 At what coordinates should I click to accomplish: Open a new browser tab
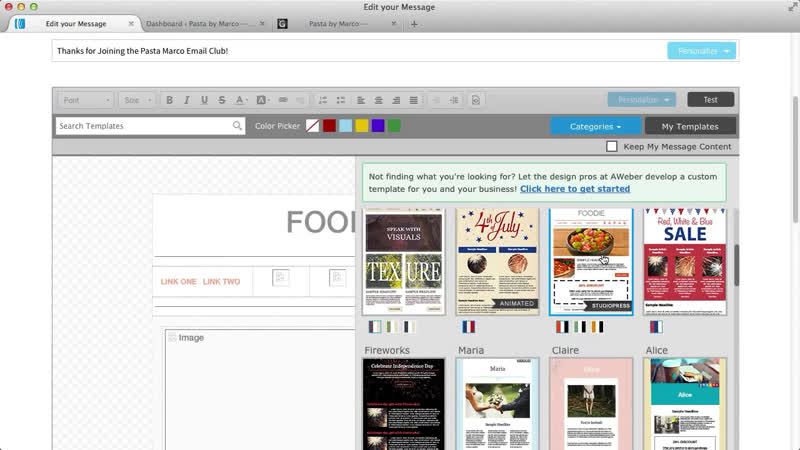415,23
